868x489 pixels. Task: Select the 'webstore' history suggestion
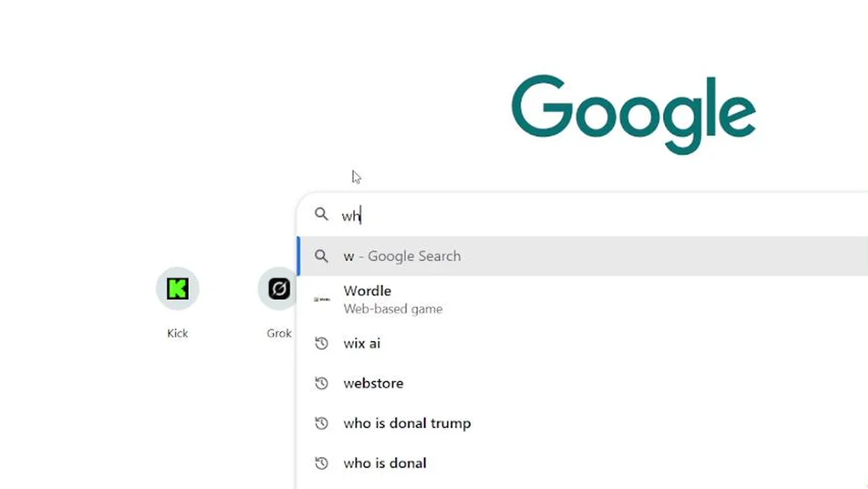[374, 384]
